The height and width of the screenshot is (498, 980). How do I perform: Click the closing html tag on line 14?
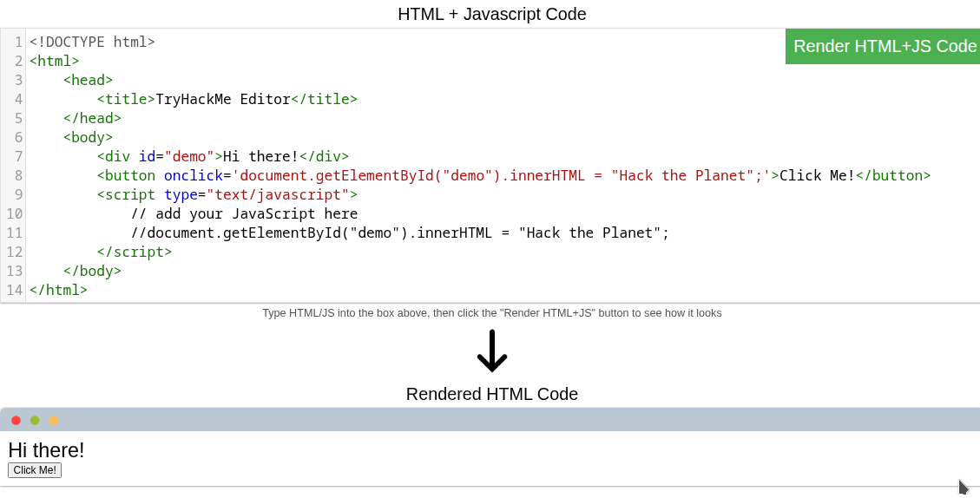(x=58, y=290)
